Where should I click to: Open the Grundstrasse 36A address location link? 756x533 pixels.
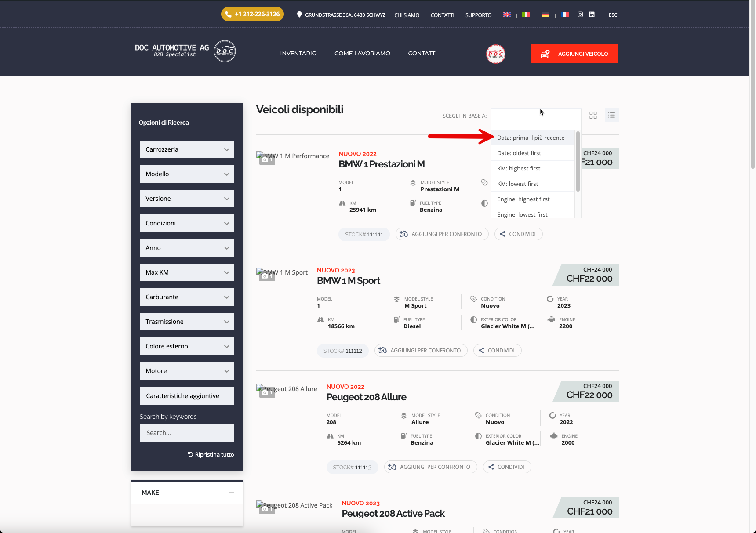[341, 15]
